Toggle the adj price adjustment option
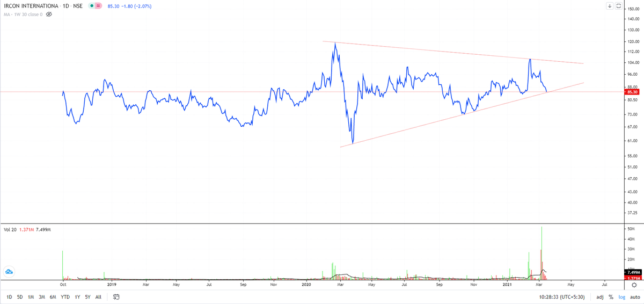This screenshot has height=304, width=644. 600,296
